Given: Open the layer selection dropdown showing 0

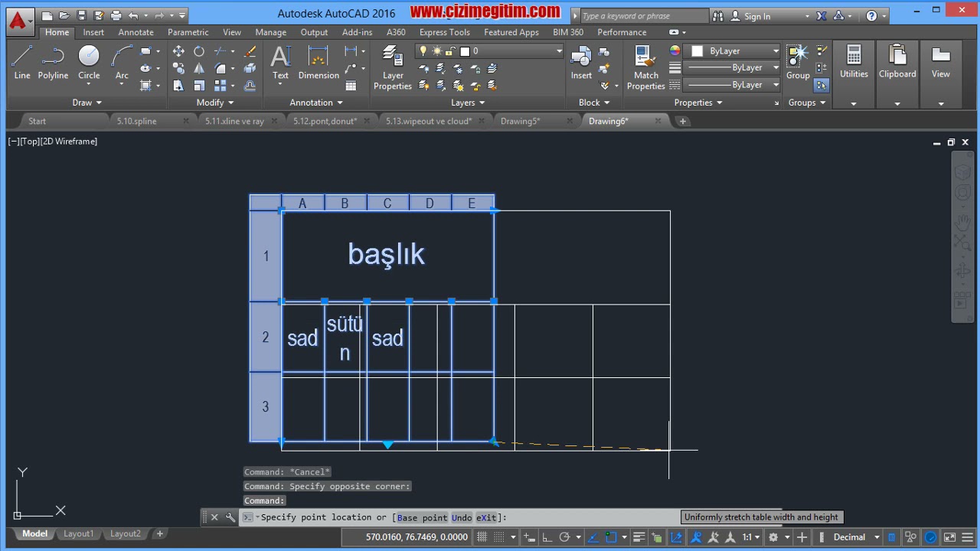Looking at the screenshot, I should tap(489, 51).
